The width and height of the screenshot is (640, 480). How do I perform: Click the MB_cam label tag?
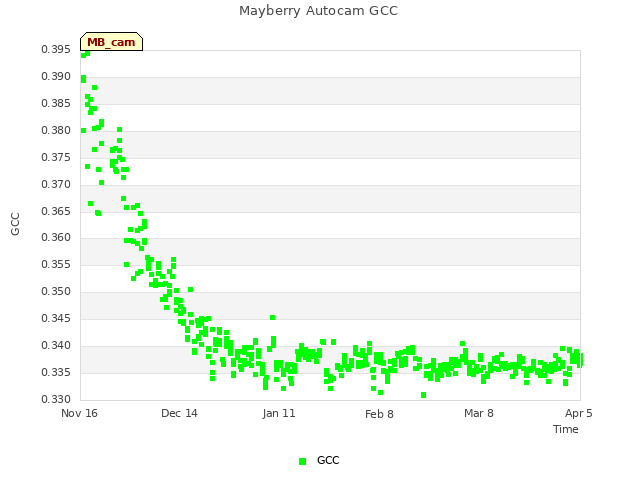coord(111,42)
